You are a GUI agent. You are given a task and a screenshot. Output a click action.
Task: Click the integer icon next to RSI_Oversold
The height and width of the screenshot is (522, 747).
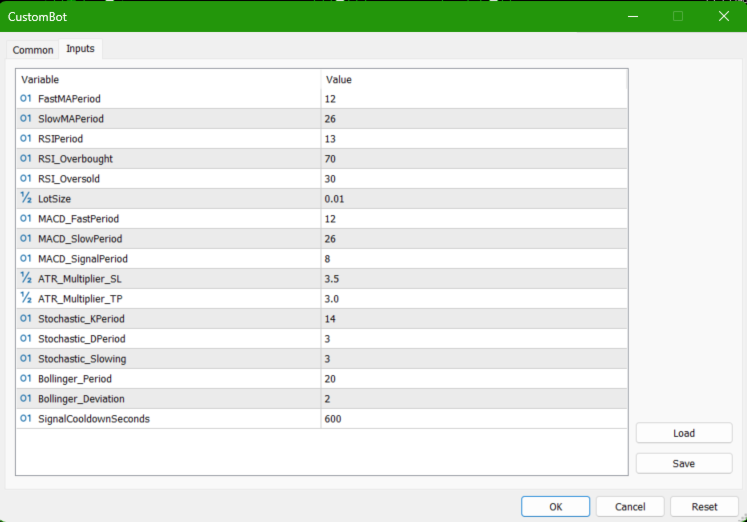[x=26, y=179]
